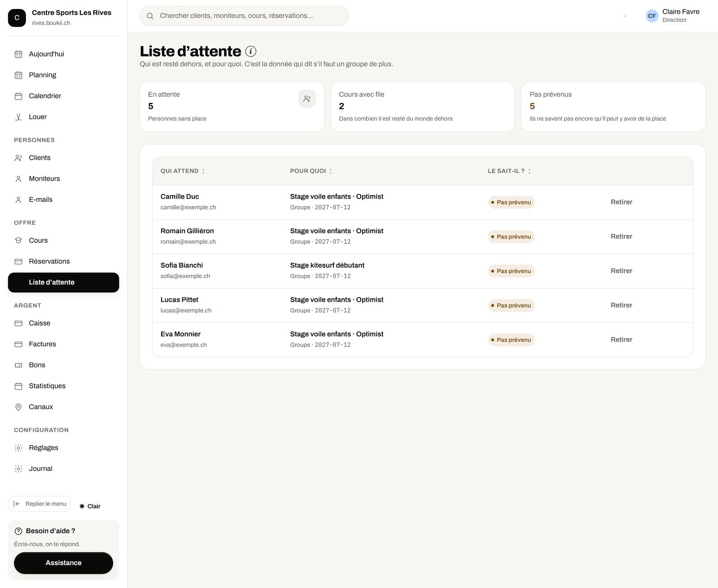Sort table by Qui attend column

click(x=183, y=171)
